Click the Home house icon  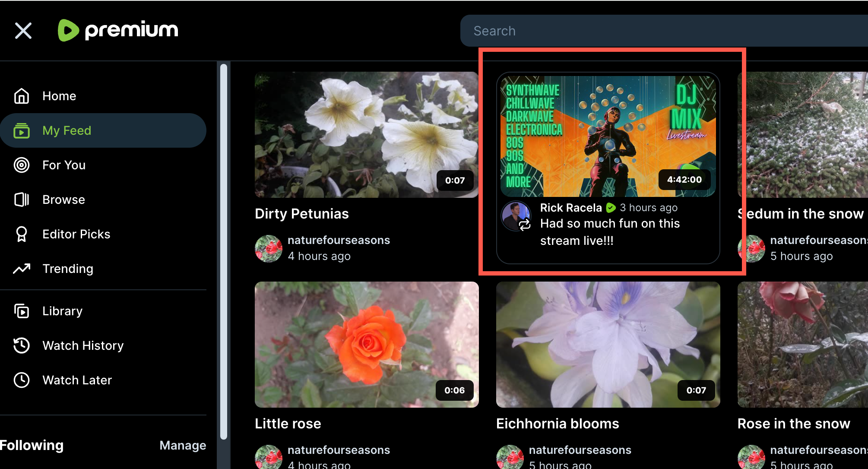coord(22,96)
